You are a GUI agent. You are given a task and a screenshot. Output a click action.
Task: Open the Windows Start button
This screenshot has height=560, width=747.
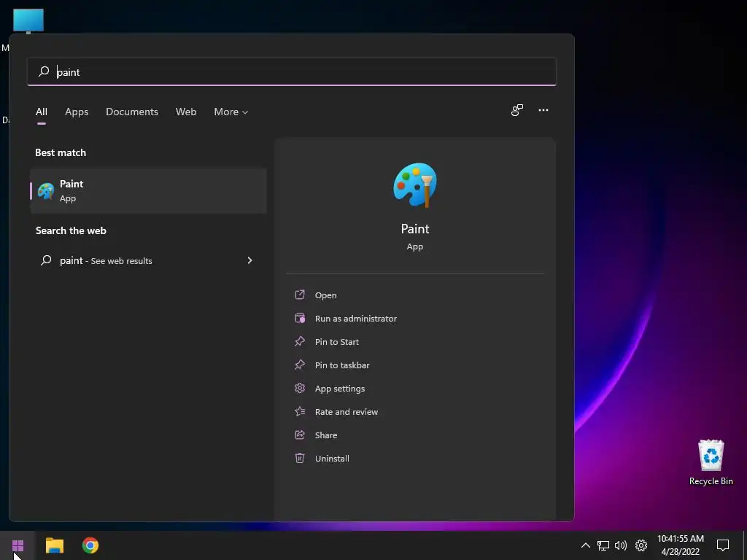[x=18, y=545]
